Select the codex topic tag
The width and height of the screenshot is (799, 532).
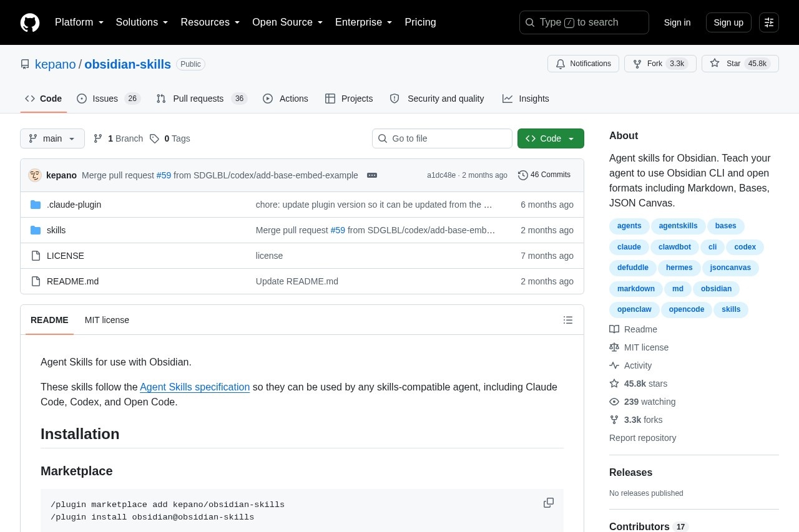[745, 247]
